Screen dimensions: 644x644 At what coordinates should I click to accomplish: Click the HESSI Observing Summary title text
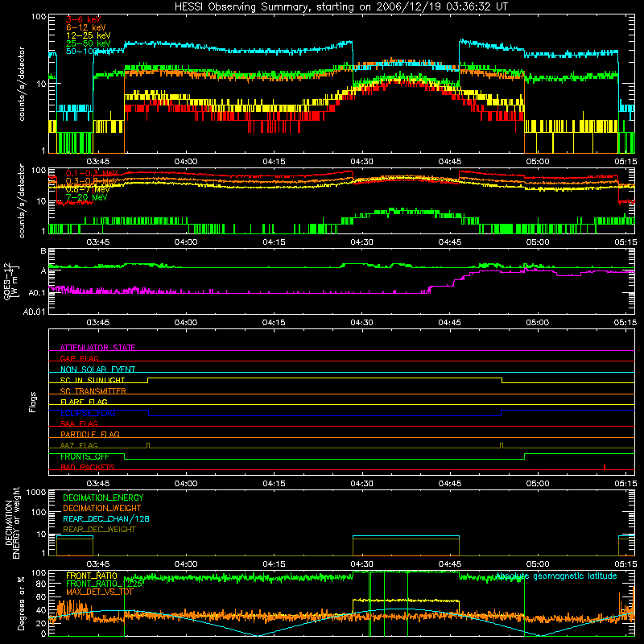[341, 7]
